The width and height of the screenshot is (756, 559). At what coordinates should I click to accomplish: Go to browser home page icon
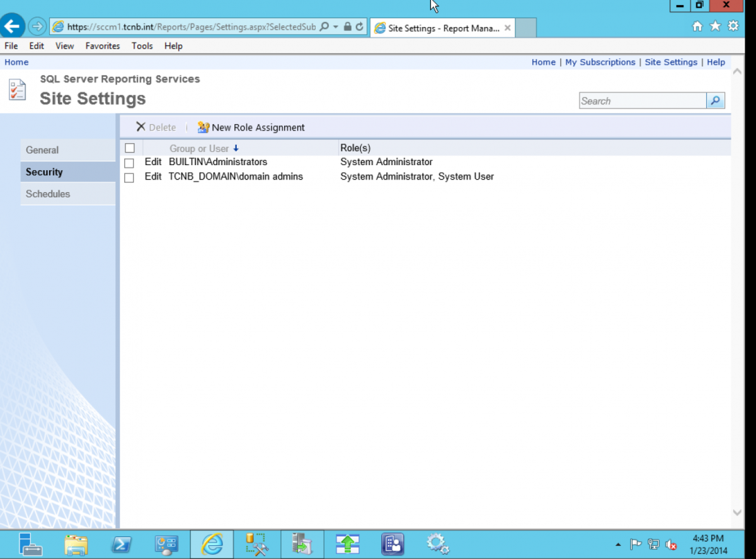pos(697,26)
